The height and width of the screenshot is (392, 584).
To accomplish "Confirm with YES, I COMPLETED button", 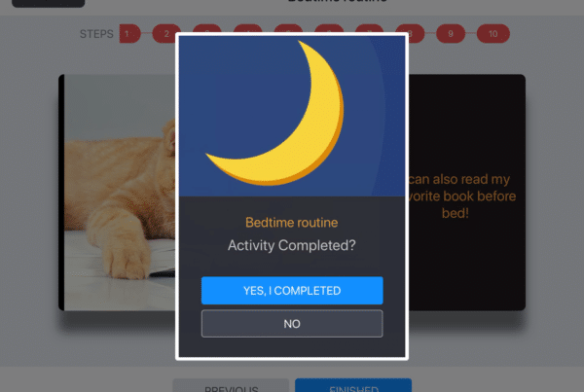I will (292, 291).
